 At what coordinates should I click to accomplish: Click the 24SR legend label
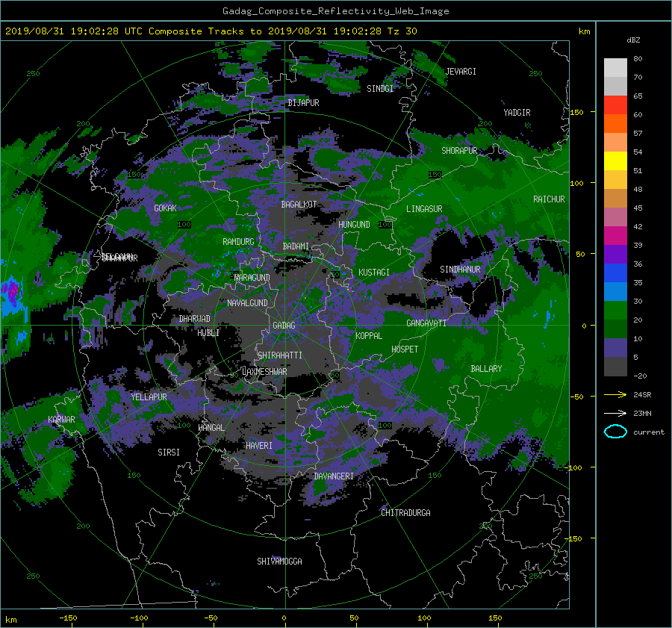click(x=642, y=395)
